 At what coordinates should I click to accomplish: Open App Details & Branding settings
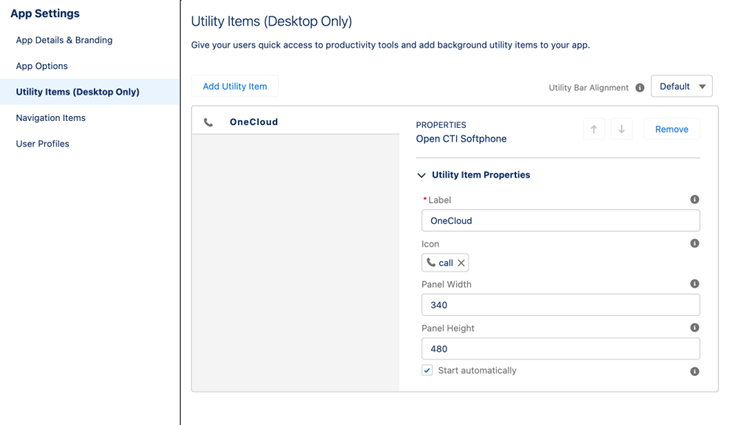coord(64,40)
